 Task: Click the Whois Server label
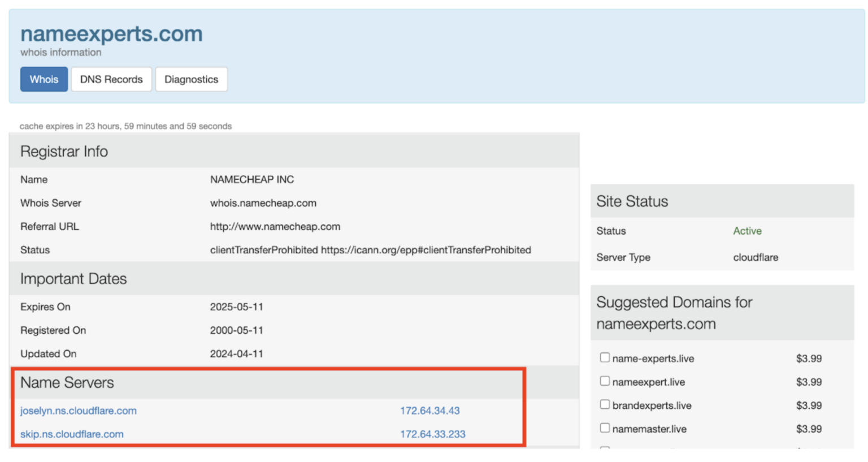pyautogui.click(x=51, y=203)
